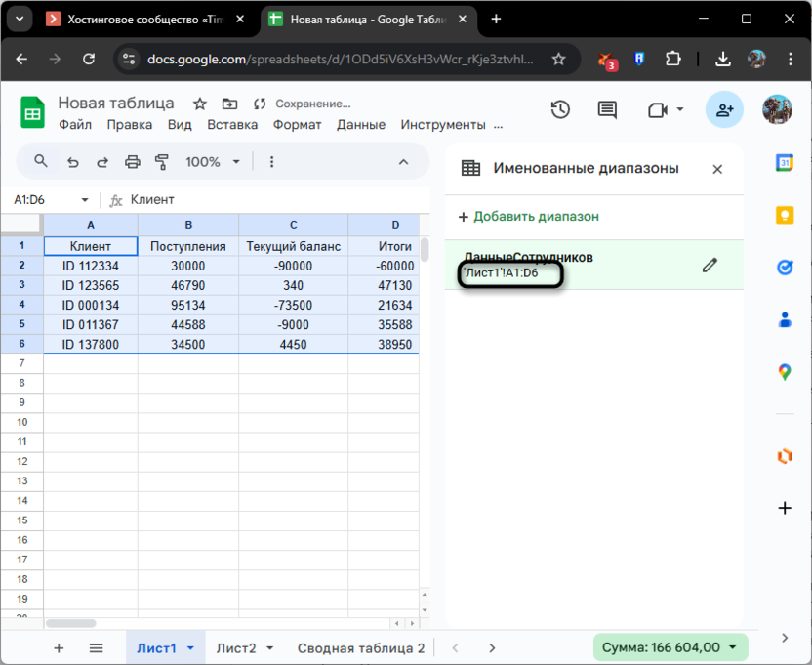Close the Именованные диапазоны panel
The width and height of the screenshot is (812, 665).
(717, 169)
